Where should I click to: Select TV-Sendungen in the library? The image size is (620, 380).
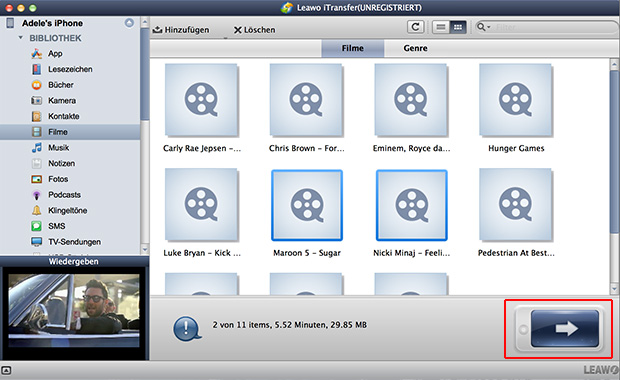pos(74,242)
